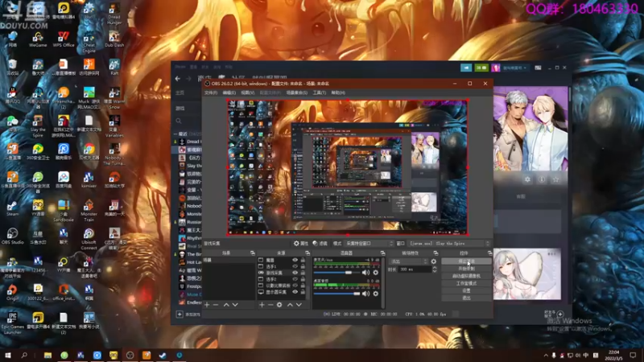Open the OBS Edit menu

[x=229, y=93]
